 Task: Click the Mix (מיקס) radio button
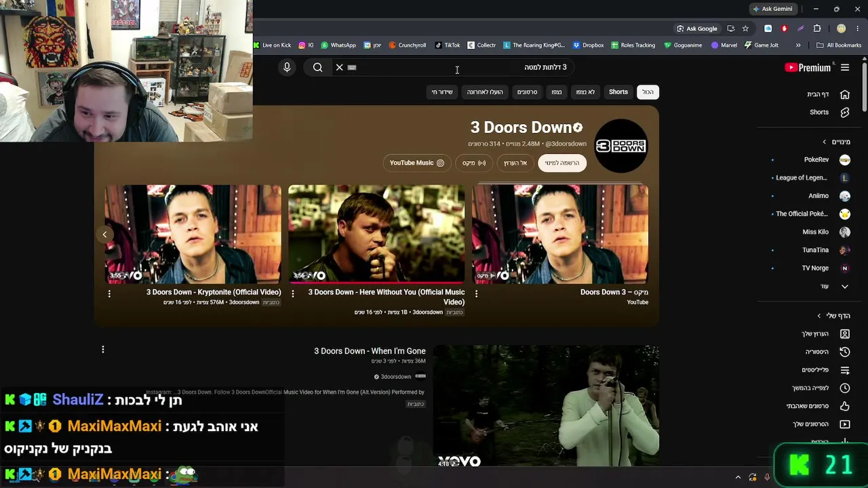(474, 163)
